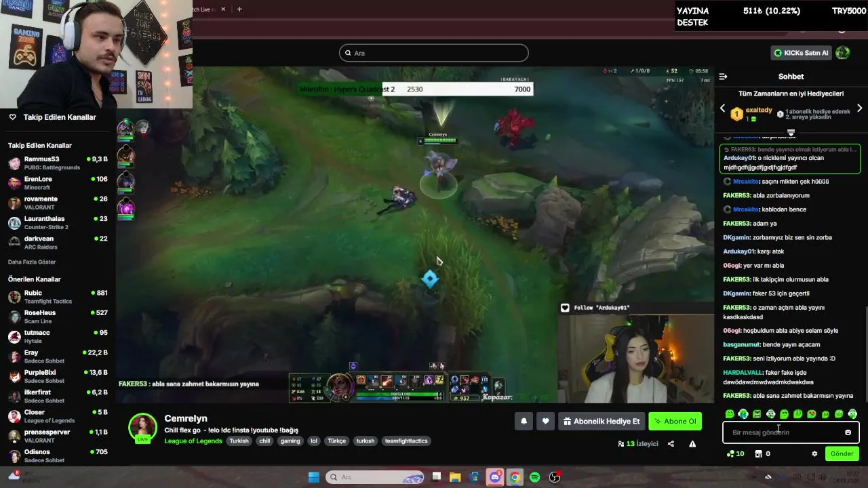Screen dimensions: 868x488
Task: Click the Takip Edilen Kanallar header
Action: 60,117
